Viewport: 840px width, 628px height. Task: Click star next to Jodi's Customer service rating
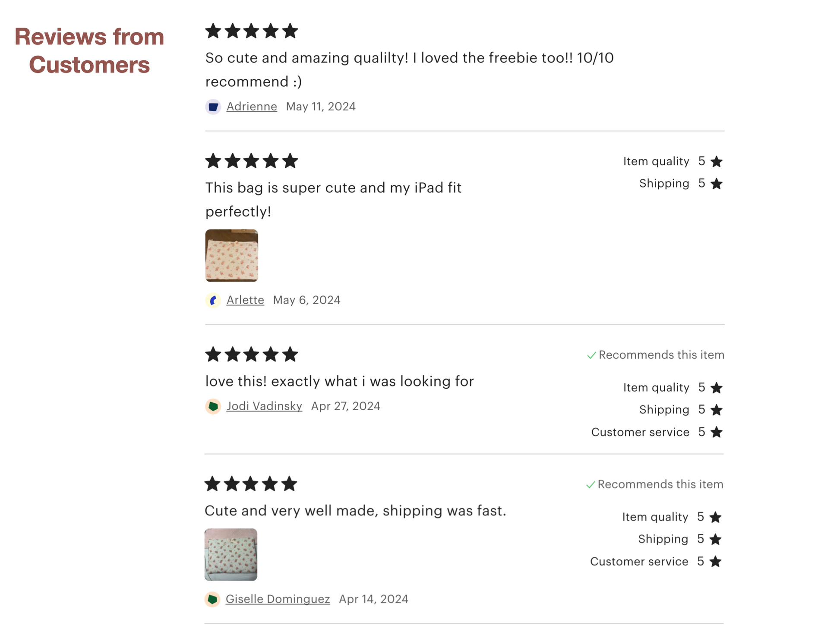coord(717,432)
